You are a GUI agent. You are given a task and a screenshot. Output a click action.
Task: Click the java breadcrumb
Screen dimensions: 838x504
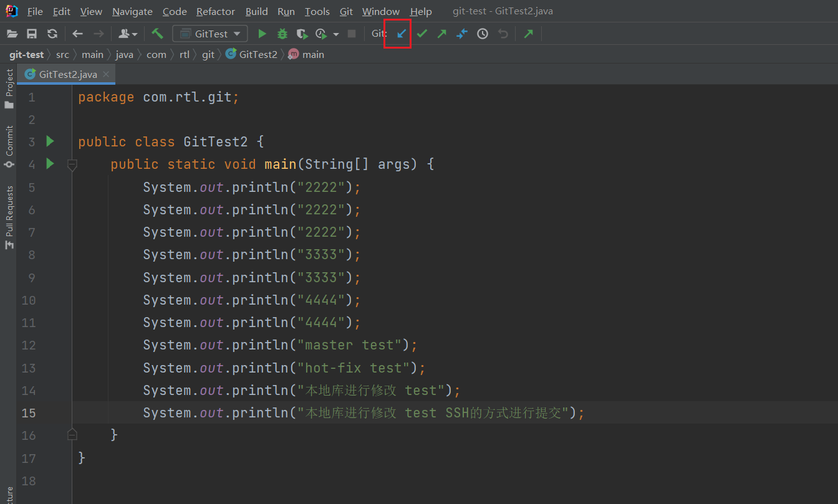pos(125,55)
